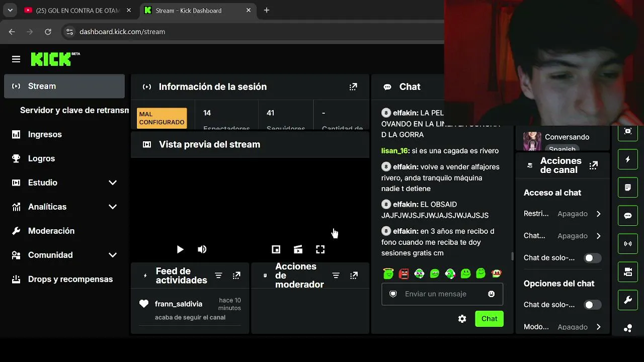Click the chat identity shield icon
Viewport: 644px width, 362px height.
(x=393, y=294)
